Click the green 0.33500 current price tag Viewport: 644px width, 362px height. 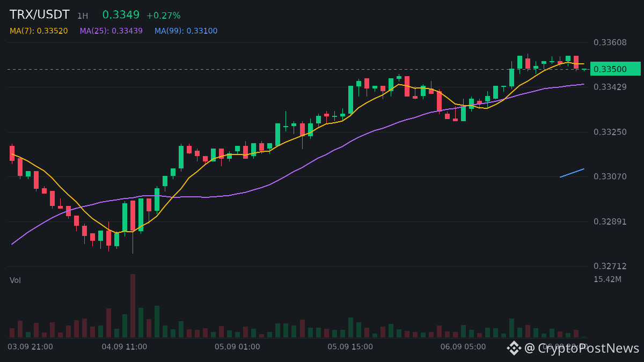pos(616,69)
